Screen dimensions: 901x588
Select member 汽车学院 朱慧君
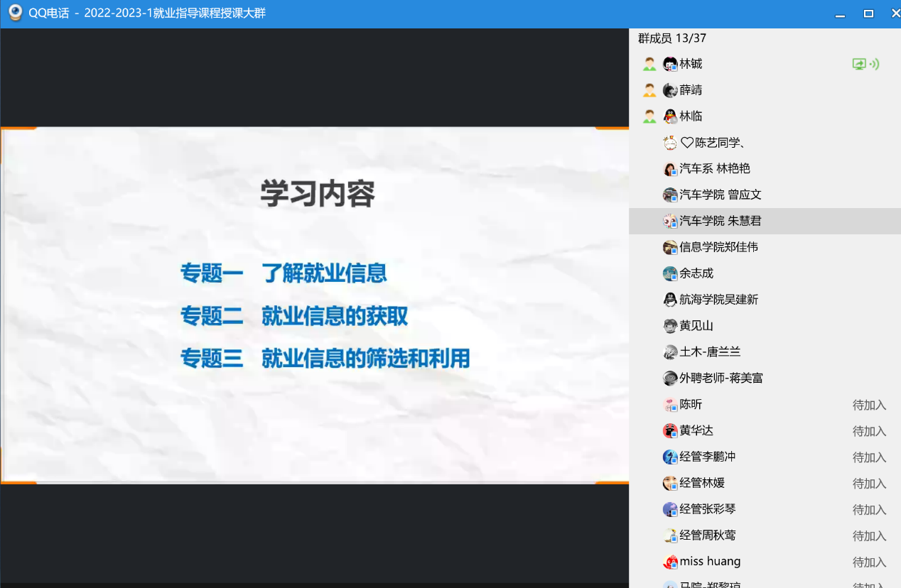[x=720, y=221]
